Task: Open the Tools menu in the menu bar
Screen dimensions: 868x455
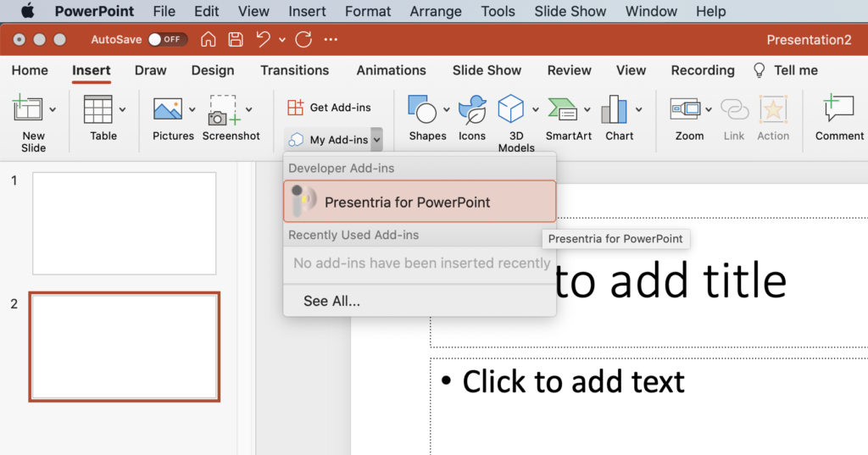Action: (498, 11)
